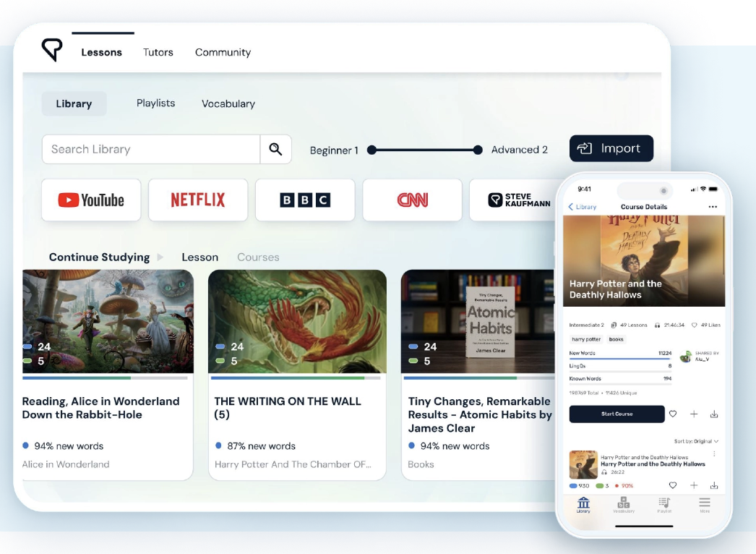This screenshot has height=554, width=756.
Task: Tap the Vocabulary icon in phone bottom bar
Action: [x=624, y=505]
